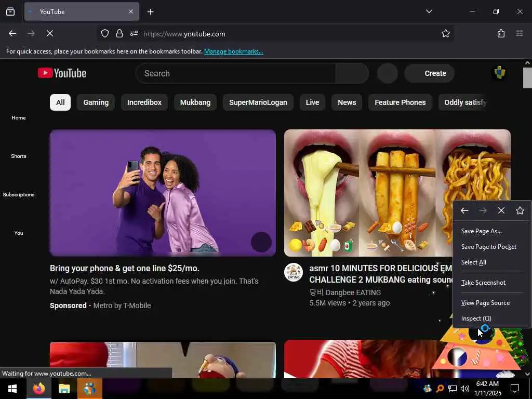Open the Dangbee EATING channel name
The width and height of the screenshot is (532, 399).
(345, 292)
